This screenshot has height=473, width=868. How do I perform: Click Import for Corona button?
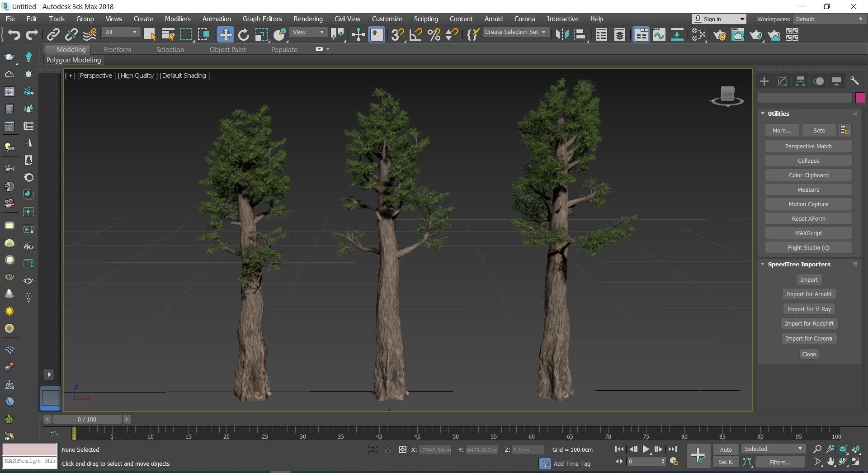809,338
